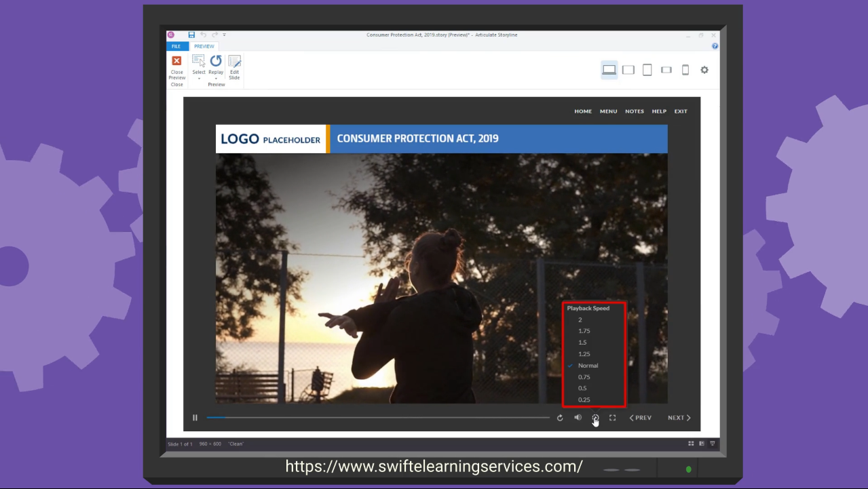
Task: Switch to phone landscape preview
Action: [666, 70]
